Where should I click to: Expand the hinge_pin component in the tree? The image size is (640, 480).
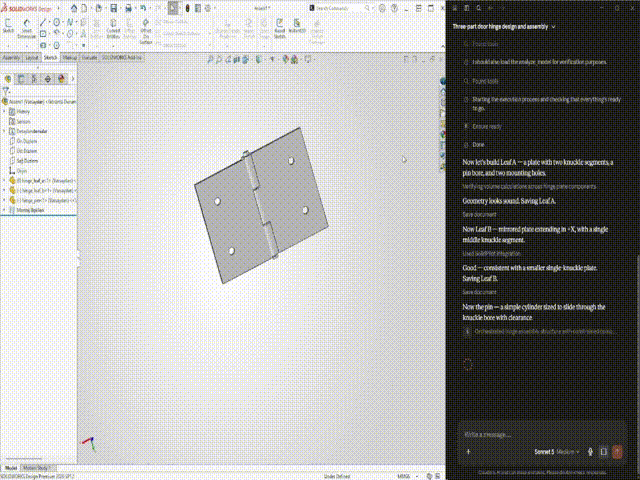pos(4,200)
